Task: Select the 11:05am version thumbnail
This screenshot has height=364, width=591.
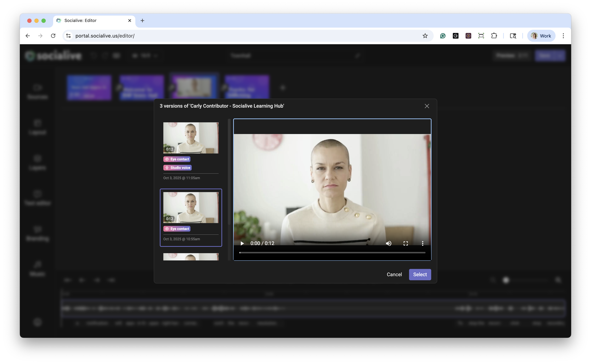Action: pyautogui.click(x=191, y=138)
